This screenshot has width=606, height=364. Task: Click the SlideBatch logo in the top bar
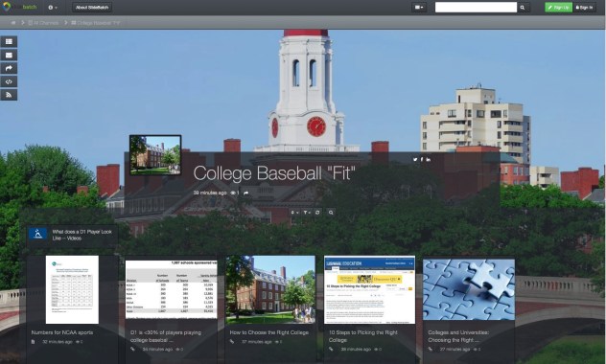click(x=19, y=7)
